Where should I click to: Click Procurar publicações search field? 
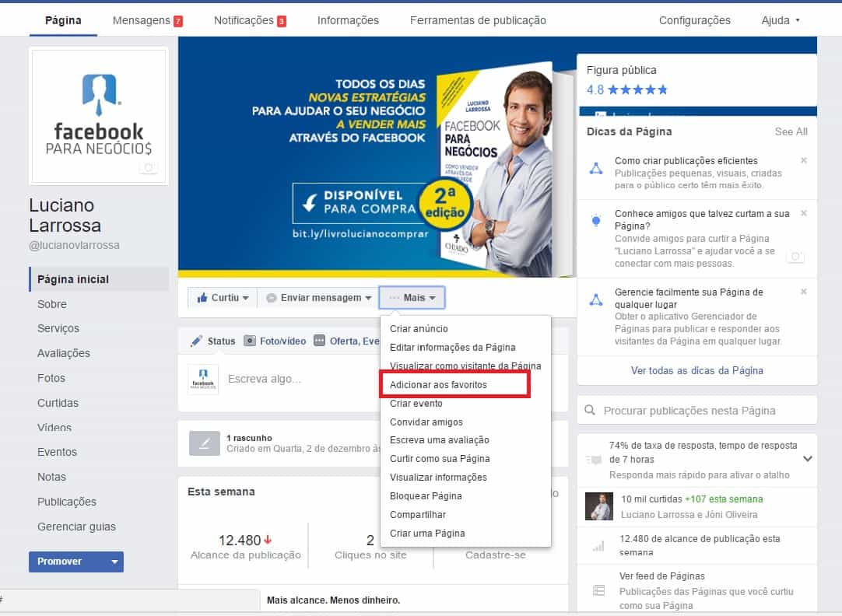[697, 411]
